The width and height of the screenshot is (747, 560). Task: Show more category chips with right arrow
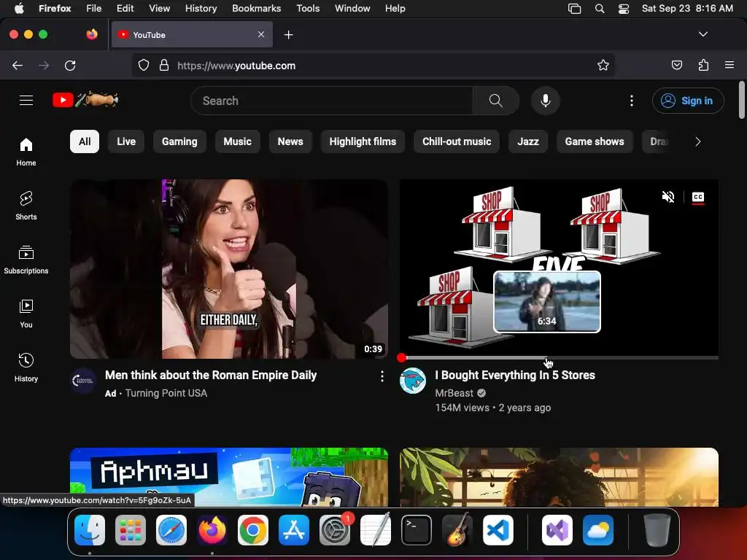coord(698,141)
